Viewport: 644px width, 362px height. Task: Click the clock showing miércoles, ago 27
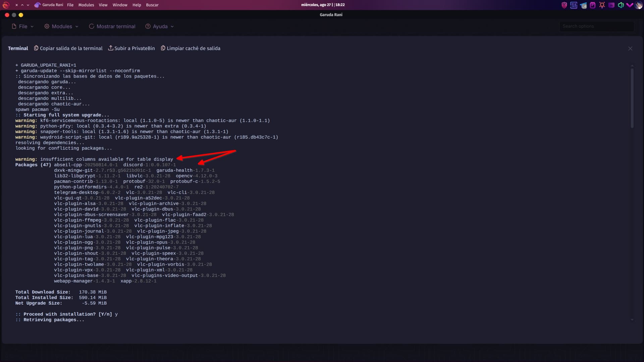[x=323, y=5]
